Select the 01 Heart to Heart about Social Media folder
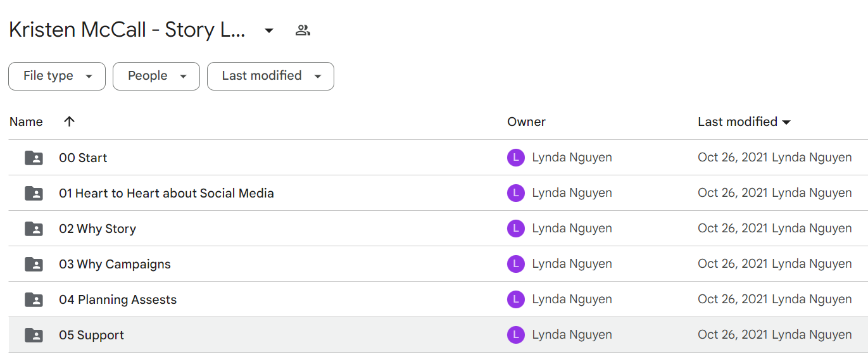This screenshot has height=364, width=868. (x=167, y=193)
